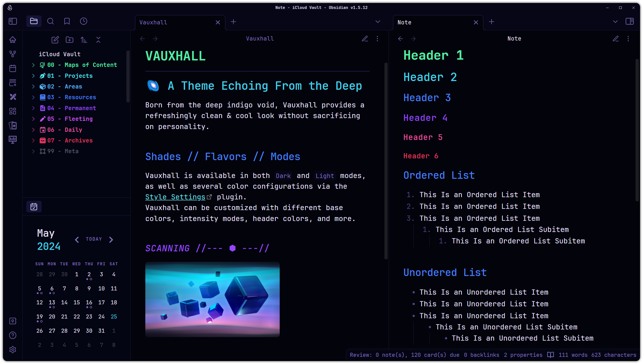Click the cards-plus ribbon icon
Image resolution: width=643 pixels, height=364 pixels.
coord(13,83)
